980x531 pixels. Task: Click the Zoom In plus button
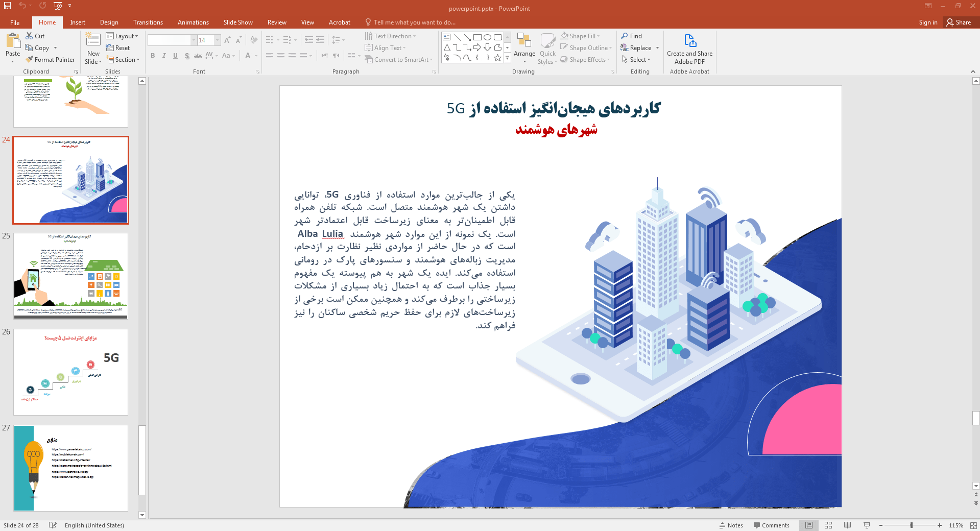point(940,525)
